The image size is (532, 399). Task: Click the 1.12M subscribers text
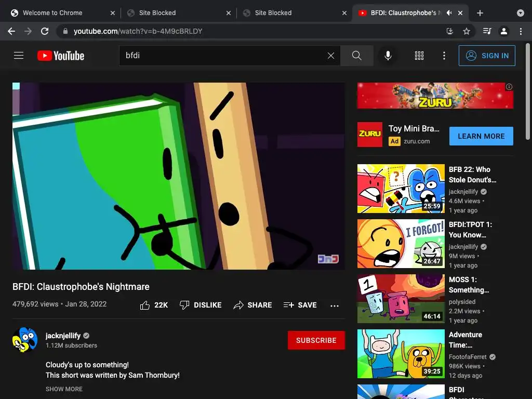click(71, 345)
